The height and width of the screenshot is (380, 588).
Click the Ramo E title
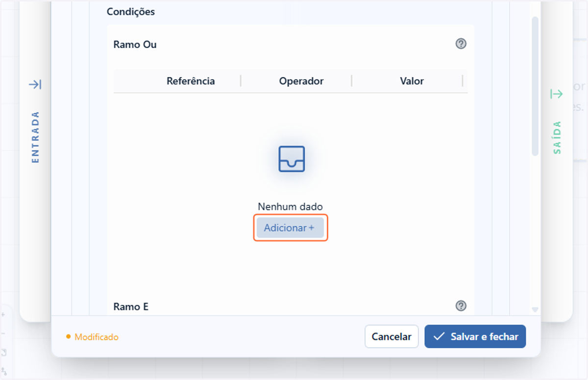pyautogui.click(x=131, y=306)
